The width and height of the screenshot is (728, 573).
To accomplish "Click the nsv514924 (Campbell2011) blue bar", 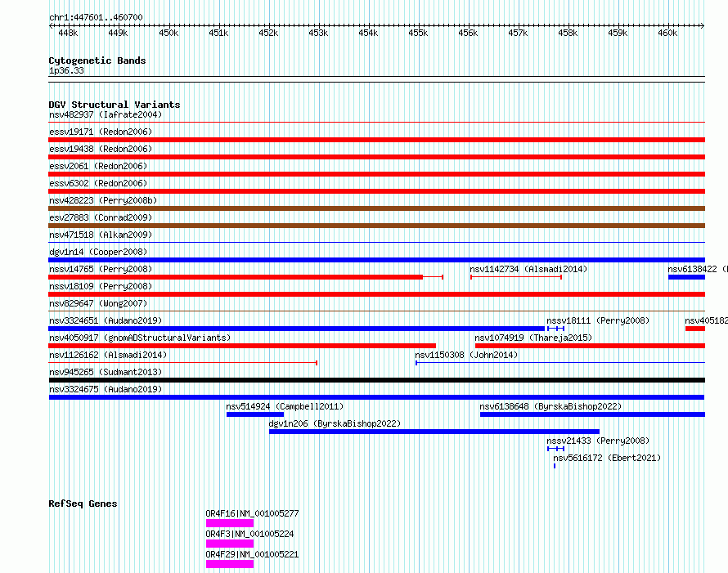I will 255,414.
